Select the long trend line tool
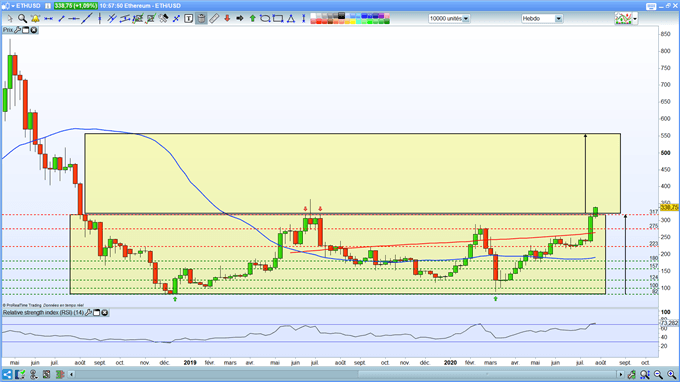Viewport: 680px width, 382px height. click(87, 19)
